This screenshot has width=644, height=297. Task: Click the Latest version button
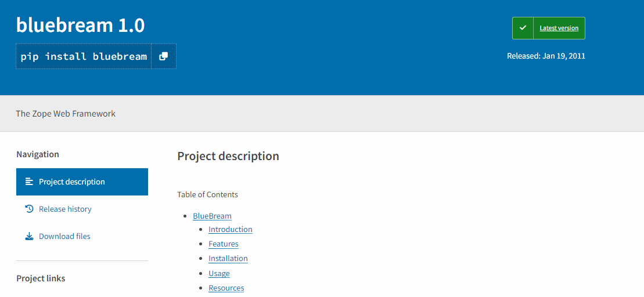[x=559, y=28]
